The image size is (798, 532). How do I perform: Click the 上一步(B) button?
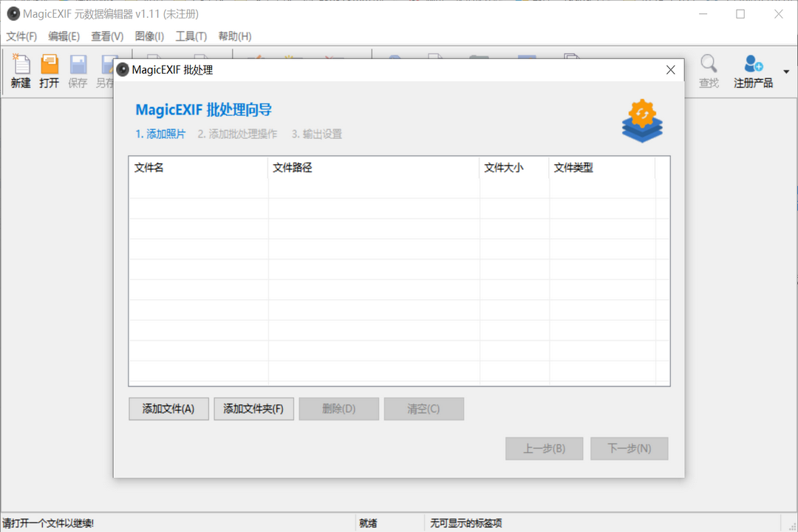pyautogui.click(x=544, y=449)
